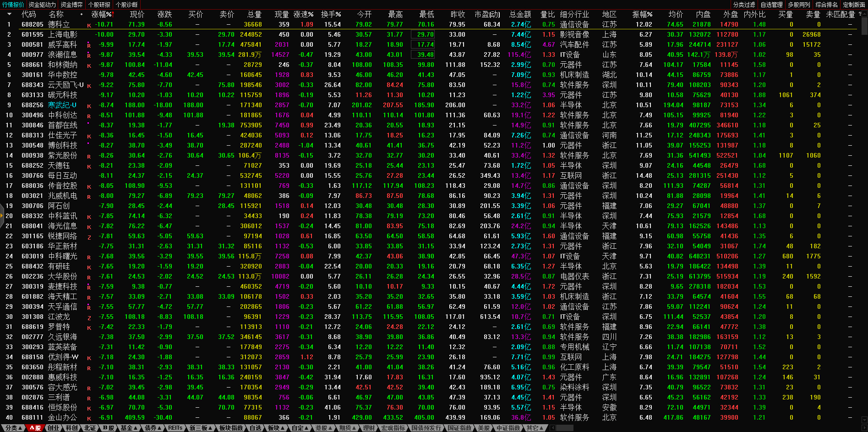Click the K marker beside 德科立
The height and width of the screenshot is (432, 868).
pyautogui.click(x=89, y=26)
